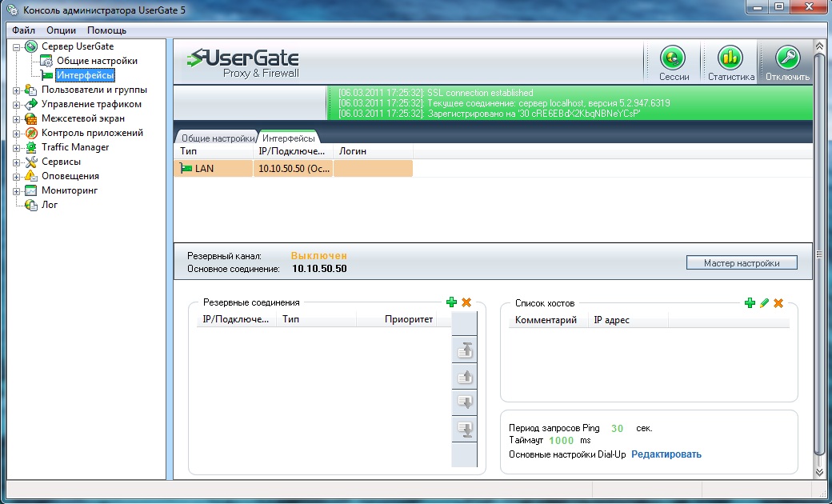
Task: Select the Мониторинг chart icon
Action: pyautogui.click(x=31, y=190)
